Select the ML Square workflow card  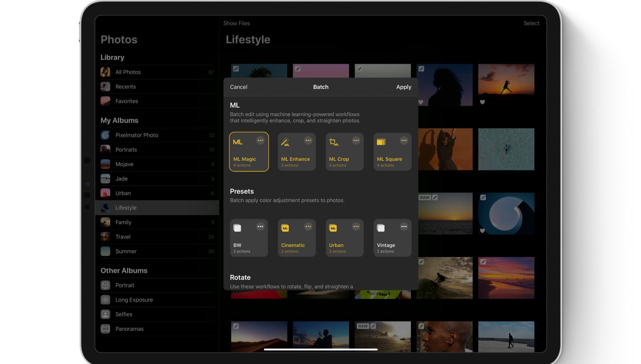tap(392, 152)
